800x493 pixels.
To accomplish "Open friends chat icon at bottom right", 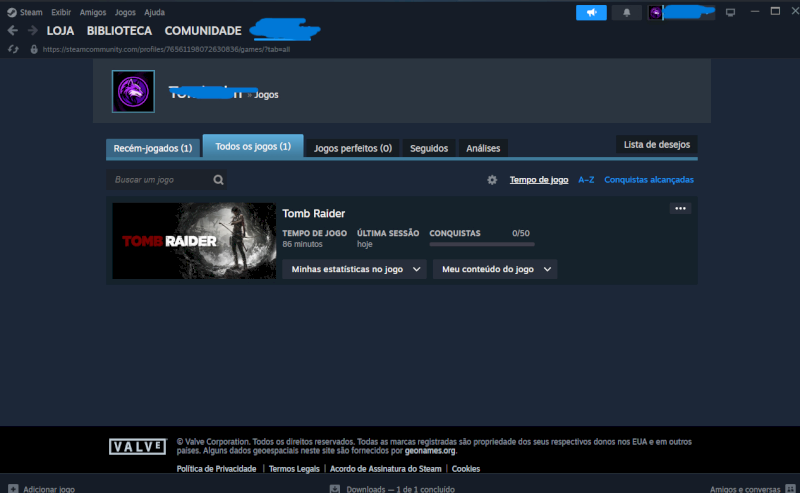I will click(790, 488).
